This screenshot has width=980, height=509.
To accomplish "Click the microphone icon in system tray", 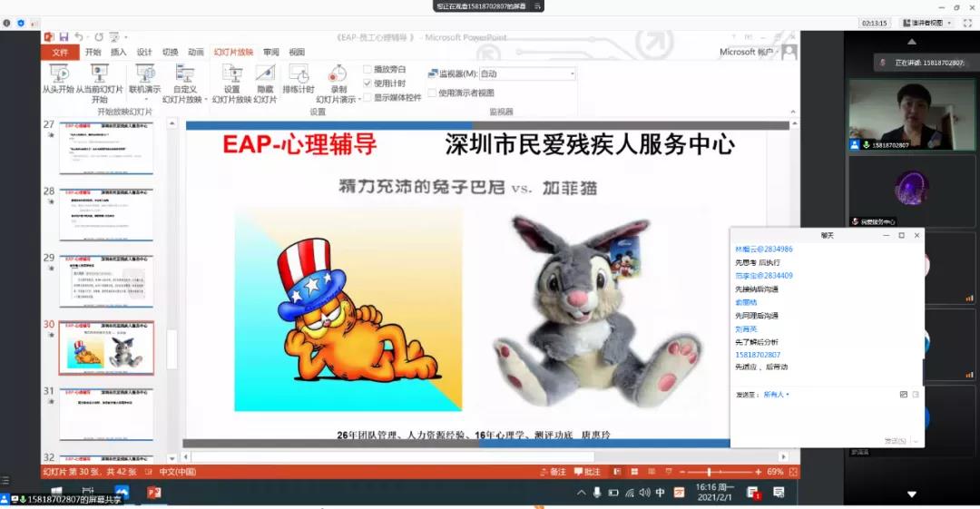I will click(x=597, y=493).
